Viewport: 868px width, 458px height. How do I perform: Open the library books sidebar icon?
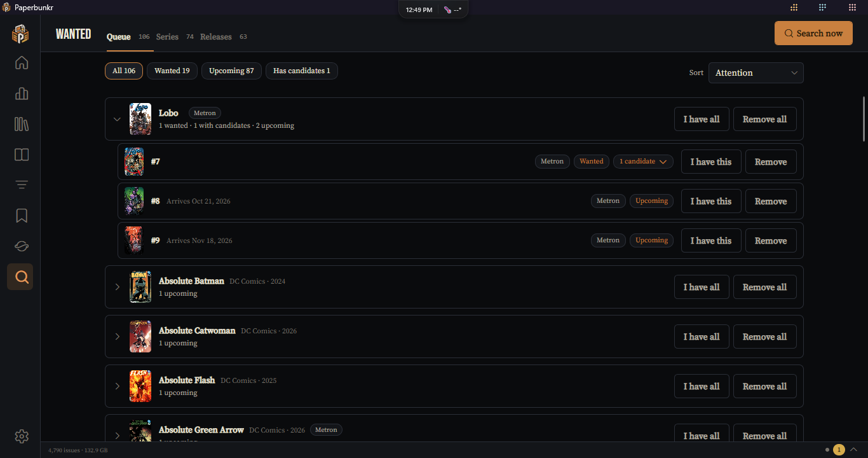click(x=22, y=124)
